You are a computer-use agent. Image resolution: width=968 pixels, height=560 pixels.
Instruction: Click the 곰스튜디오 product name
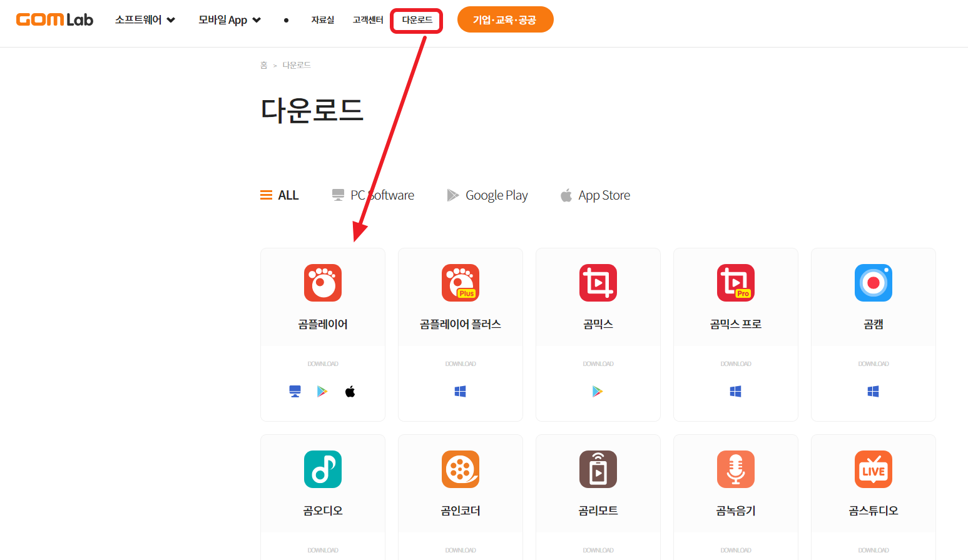874,511
